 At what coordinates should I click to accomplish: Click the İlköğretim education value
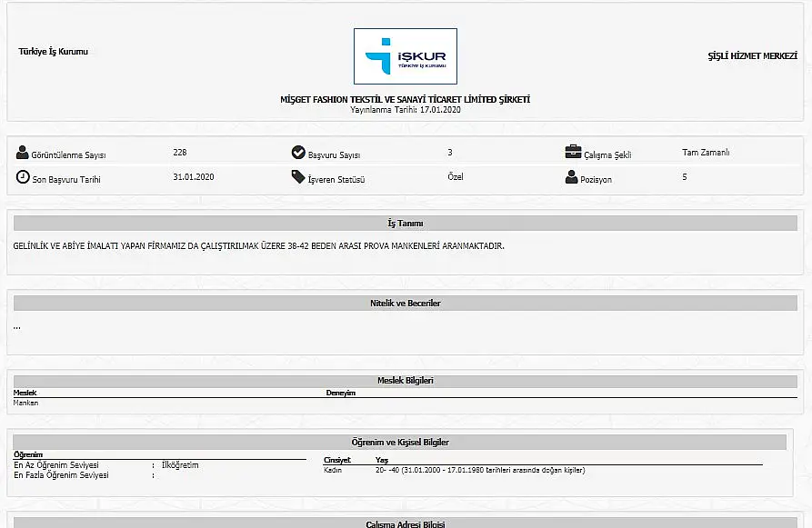point(180,465)
